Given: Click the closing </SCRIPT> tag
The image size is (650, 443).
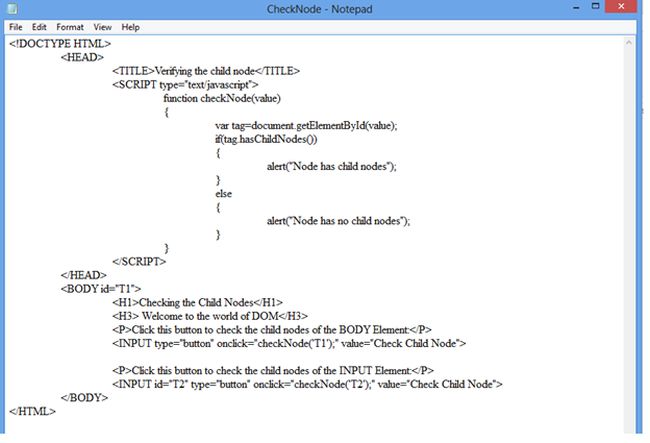Looking at the screenshot, I should coord(139,261).
